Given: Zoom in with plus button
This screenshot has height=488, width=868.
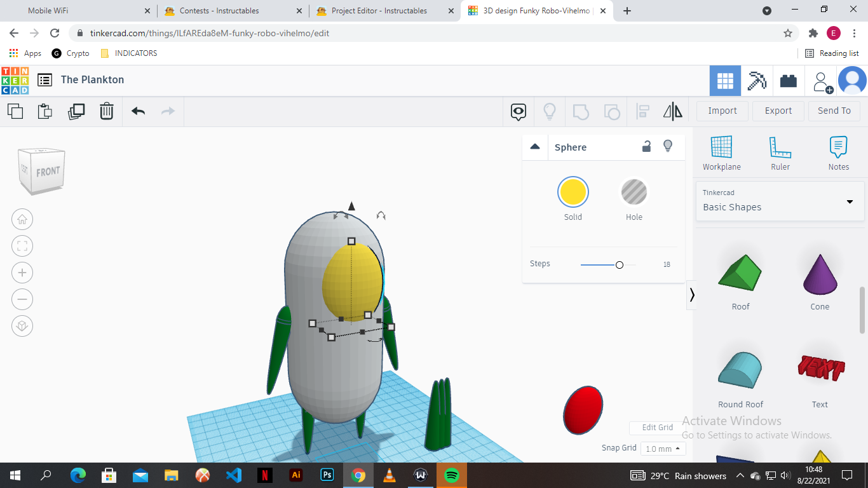Looking at the screenshot, I should [22, 273].
